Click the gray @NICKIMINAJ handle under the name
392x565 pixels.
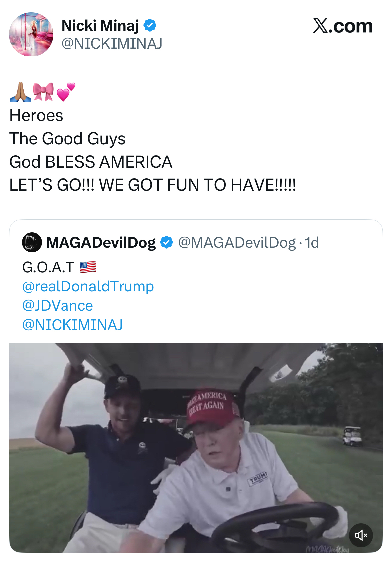click(x=112, y=44)
